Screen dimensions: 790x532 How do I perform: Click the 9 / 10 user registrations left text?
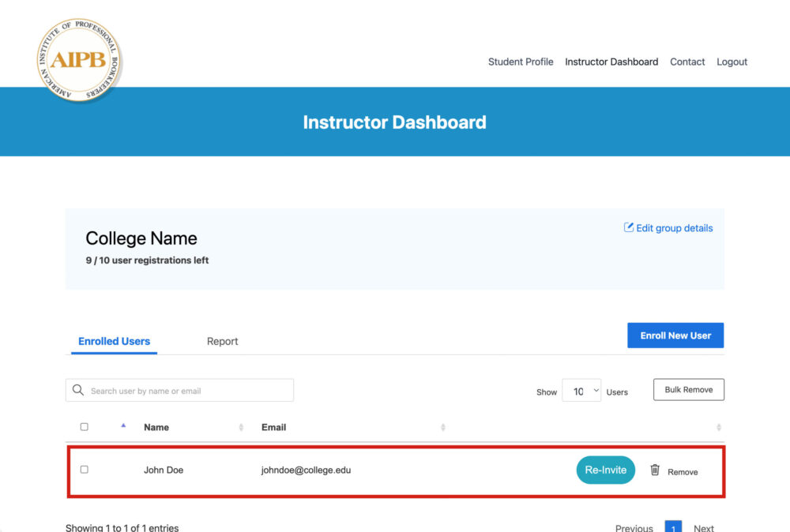[147, 260]
